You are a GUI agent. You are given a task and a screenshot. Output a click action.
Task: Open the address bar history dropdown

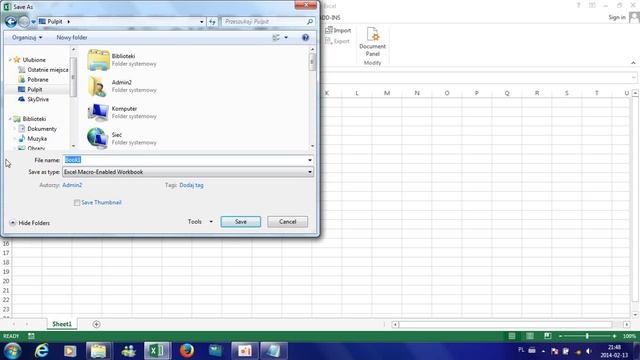pos(202,22)
